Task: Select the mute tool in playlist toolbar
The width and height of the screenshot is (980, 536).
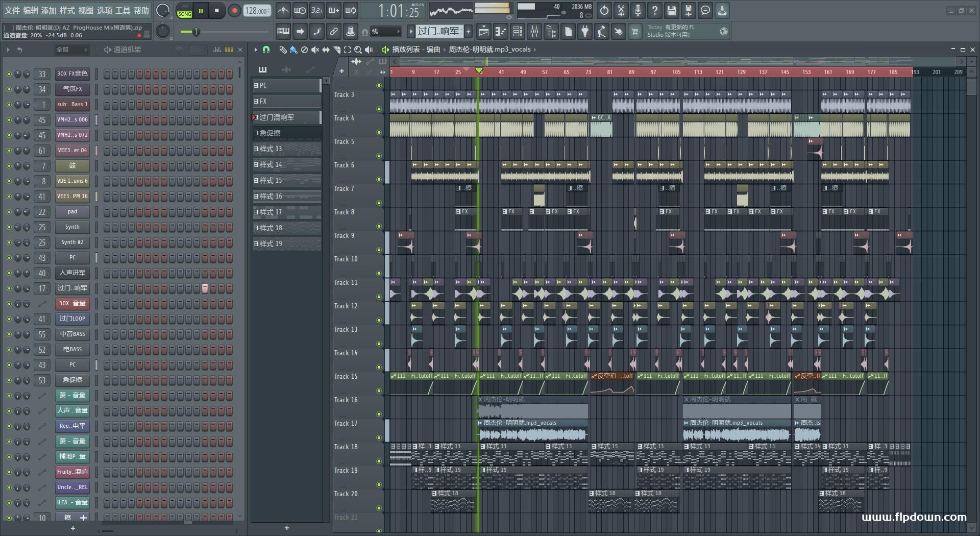Action: 315,50
